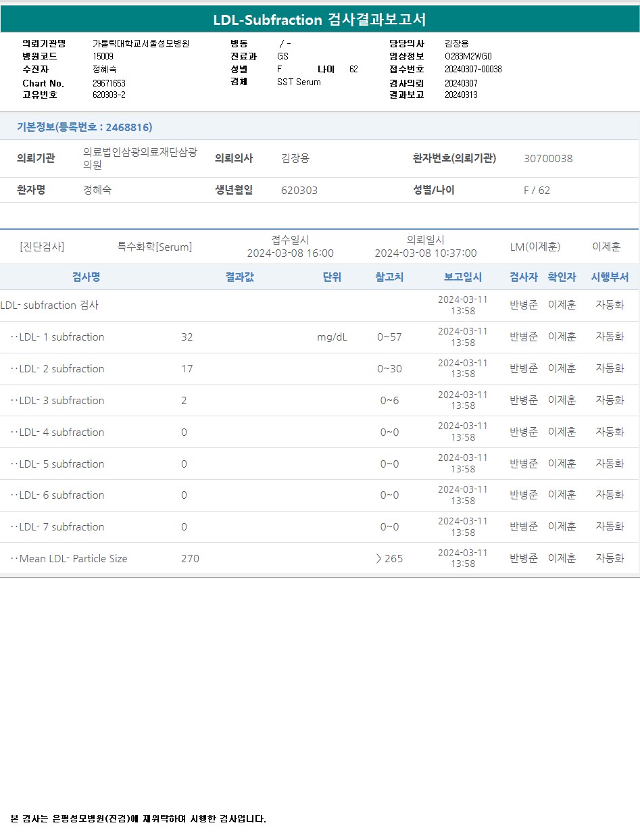
Task: Select the LDL- 1 subfraction row label
Action: coord(61,337)
